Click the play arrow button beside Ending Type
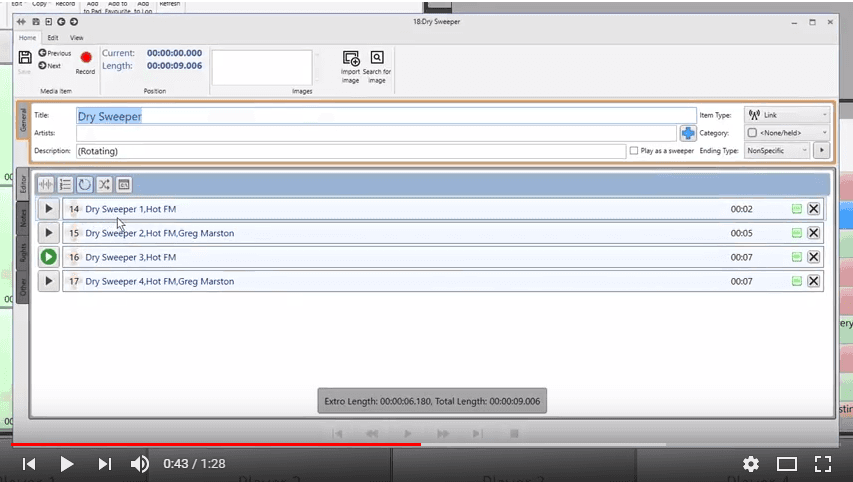Image resolution: width=853 pixels, height=482 pixels. 821,151
